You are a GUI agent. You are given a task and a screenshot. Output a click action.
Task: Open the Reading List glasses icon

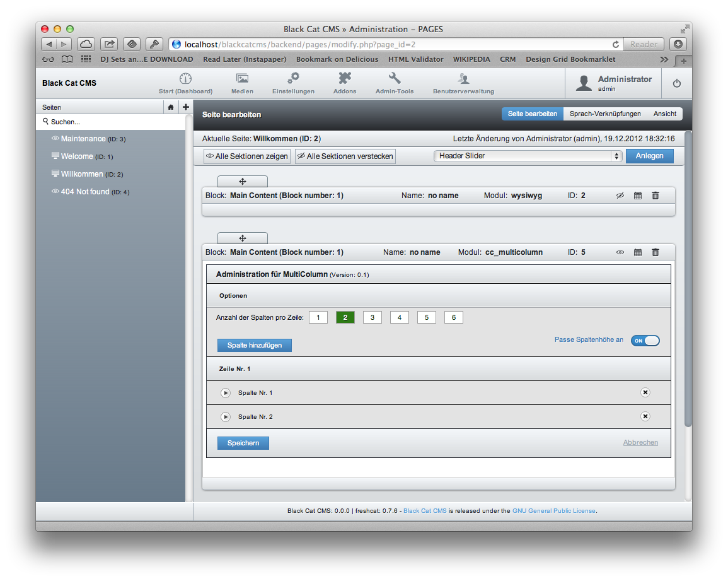(48, 59)
